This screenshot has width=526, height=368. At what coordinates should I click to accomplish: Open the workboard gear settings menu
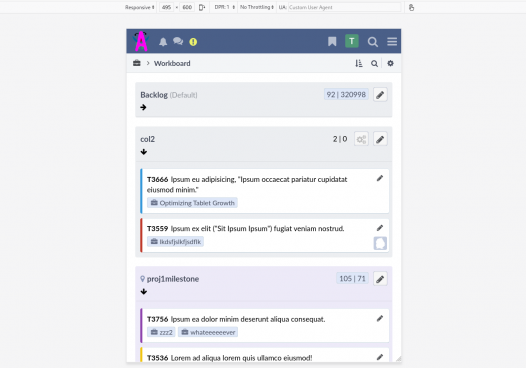pos(390,63)
